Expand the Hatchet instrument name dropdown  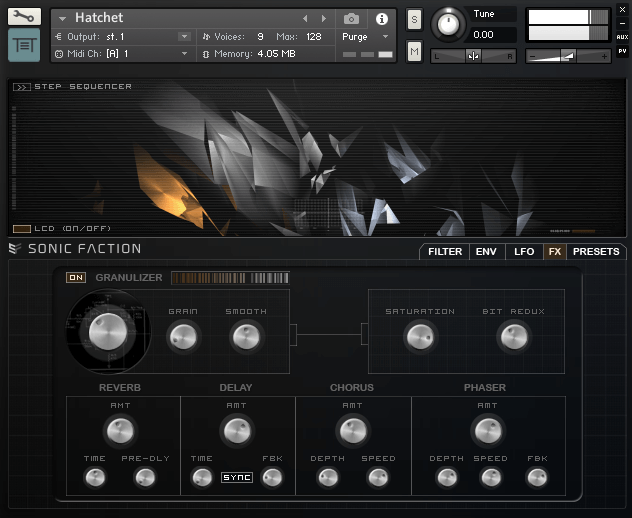[62, 19]
